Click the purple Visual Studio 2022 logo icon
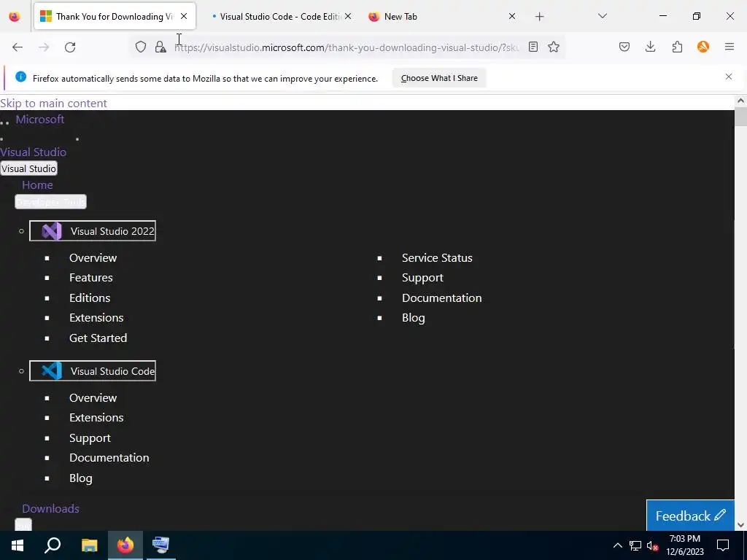The height and width of the screenshot is (560, 747). (x=52, y=231)
